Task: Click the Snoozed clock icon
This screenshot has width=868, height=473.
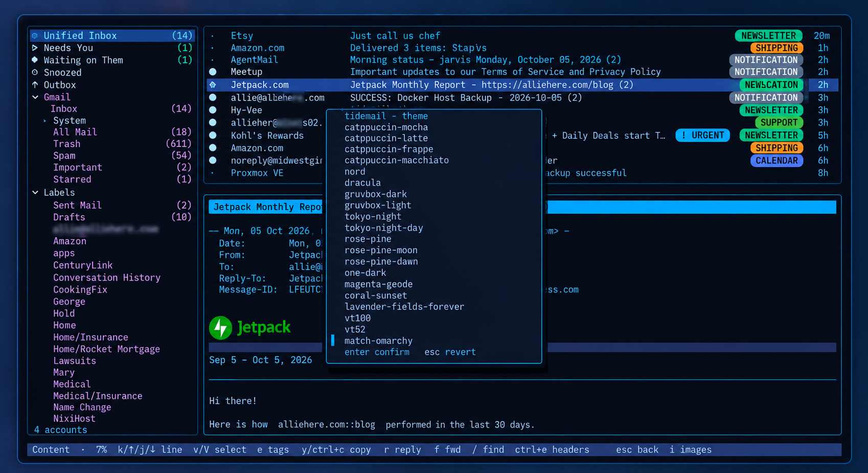Action: pos(35,73)
